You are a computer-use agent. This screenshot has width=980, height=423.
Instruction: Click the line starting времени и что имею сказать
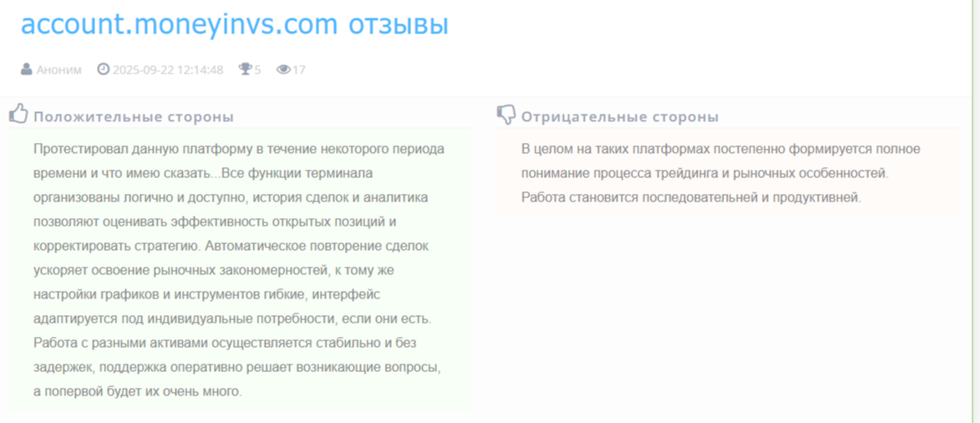click(x=203, y=173)
